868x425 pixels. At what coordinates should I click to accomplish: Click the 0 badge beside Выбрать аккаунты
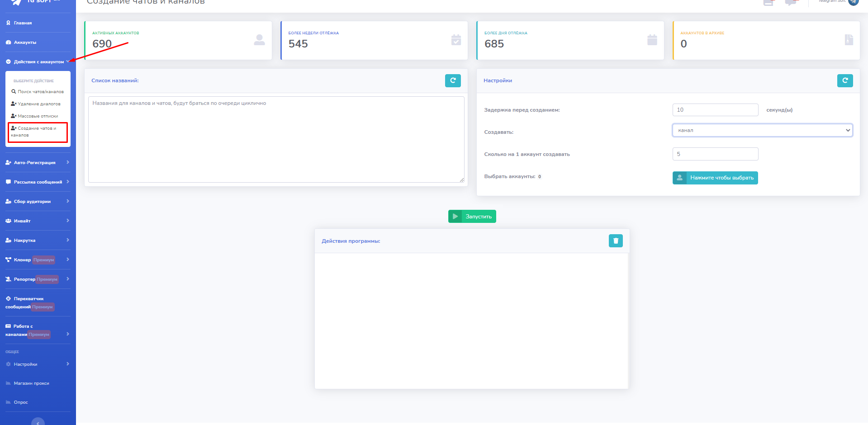540,177
